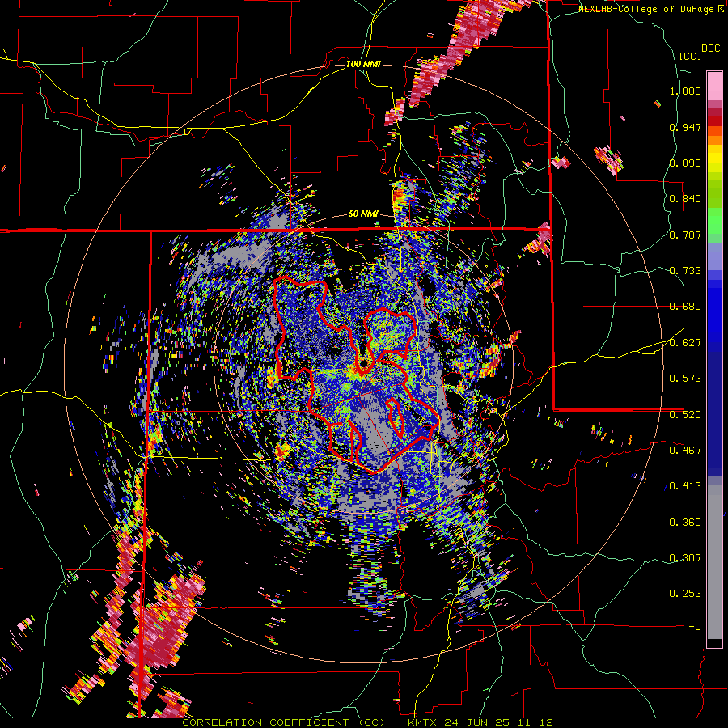Click the 50 NMI range ring label

pos(363,214)
